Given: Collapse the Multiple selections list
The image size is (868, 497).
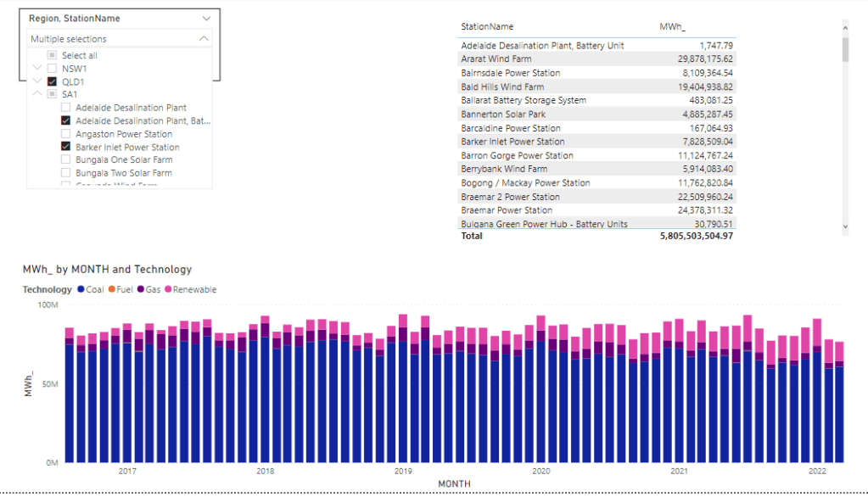Looking at the screenshot, I should tap(202, 38).
